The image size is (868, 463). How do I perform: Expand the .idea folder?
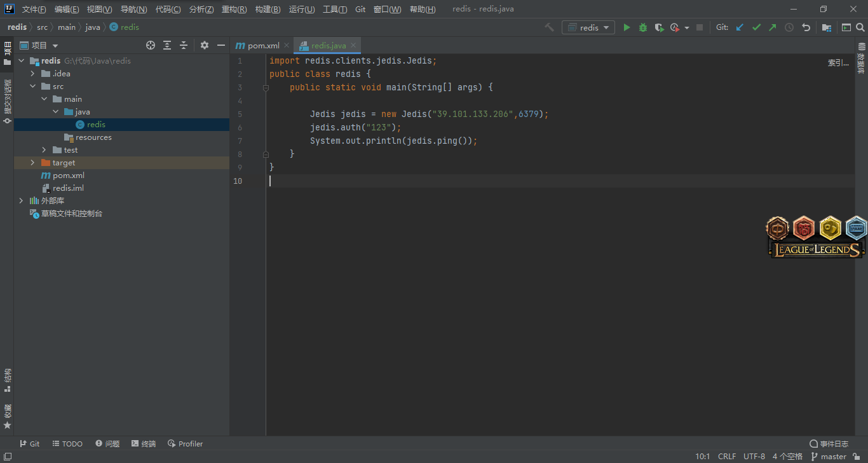pos(32,74)
